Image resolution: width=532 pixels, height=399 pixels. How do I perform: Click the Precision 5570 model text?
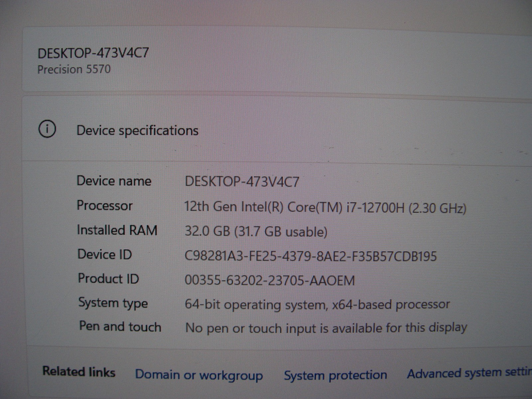pos(74,69)
